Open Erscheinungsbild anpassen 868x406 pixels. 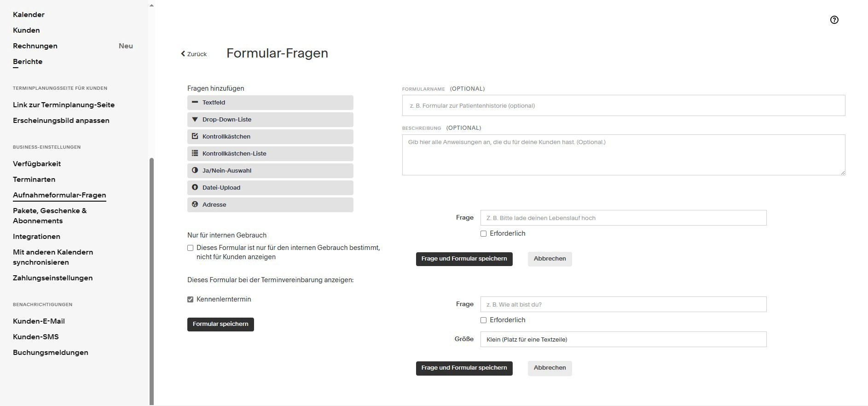[x=61, y=121]
